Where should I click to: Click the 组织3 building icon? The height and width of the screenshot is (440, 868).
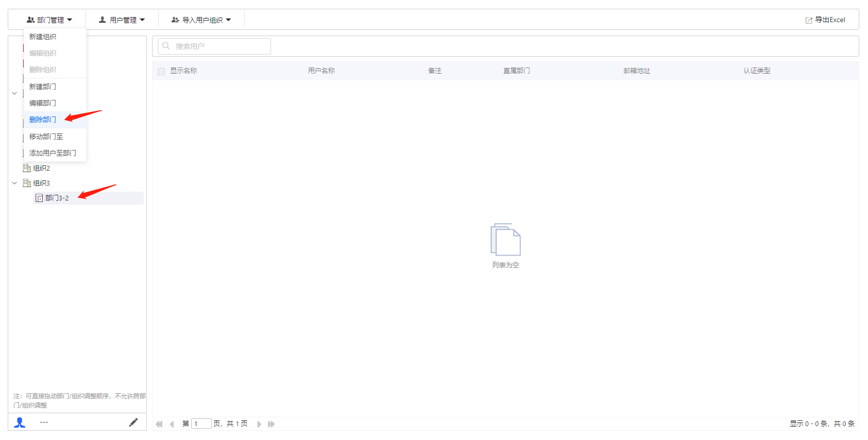27,183
